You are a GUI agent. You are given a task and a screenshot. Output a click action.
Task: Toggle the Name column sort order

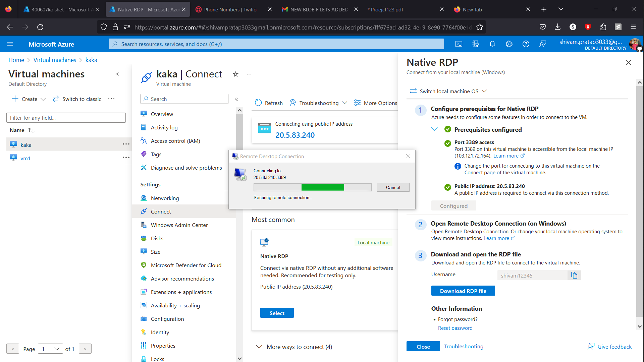[x=31, y=130]
